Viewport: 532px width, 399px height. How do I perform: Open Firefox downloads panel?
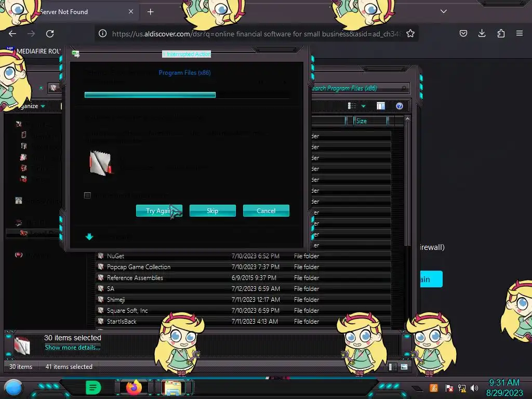tap(482, 33)
